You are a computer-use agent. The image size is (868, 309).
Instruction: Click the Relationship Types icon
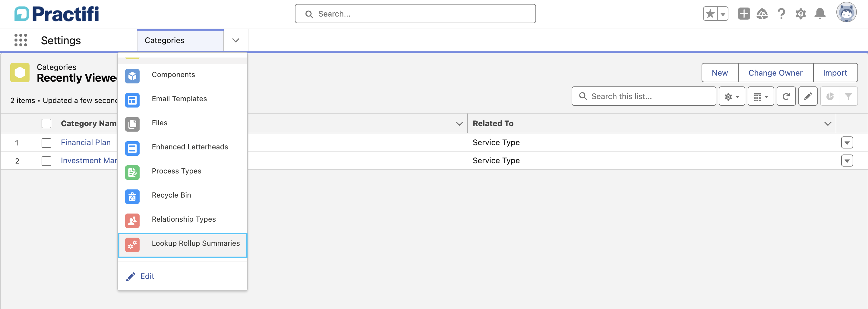[x=132, y=221]
